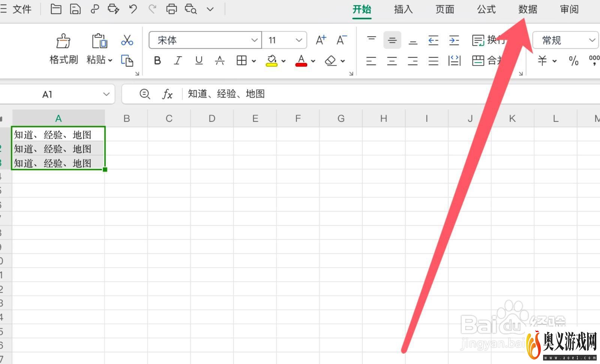Click the save icon in quick toolbar
This screenshot has height=364, width=600.
coord(75,9)
